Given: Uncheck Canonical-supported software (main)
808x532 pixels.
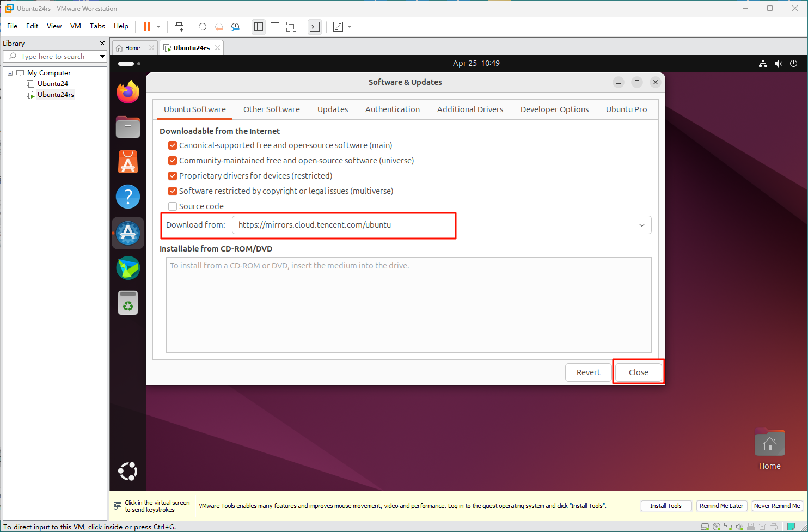Looking at the screenshot, I should [173, 145].
